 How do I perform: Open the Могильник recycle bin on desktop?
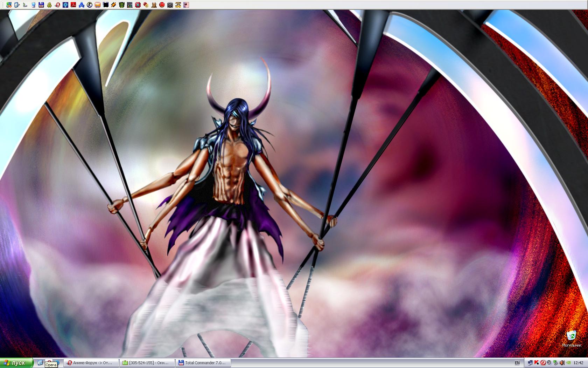pyautogui.click(x=572, y=339)
